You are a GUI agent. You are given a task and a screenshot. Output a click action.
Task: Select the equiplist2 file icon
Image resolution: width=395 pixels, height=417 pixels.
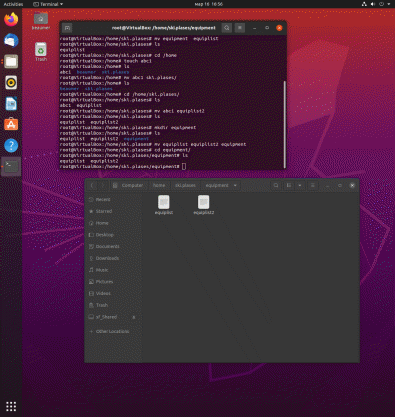(204, 205)
